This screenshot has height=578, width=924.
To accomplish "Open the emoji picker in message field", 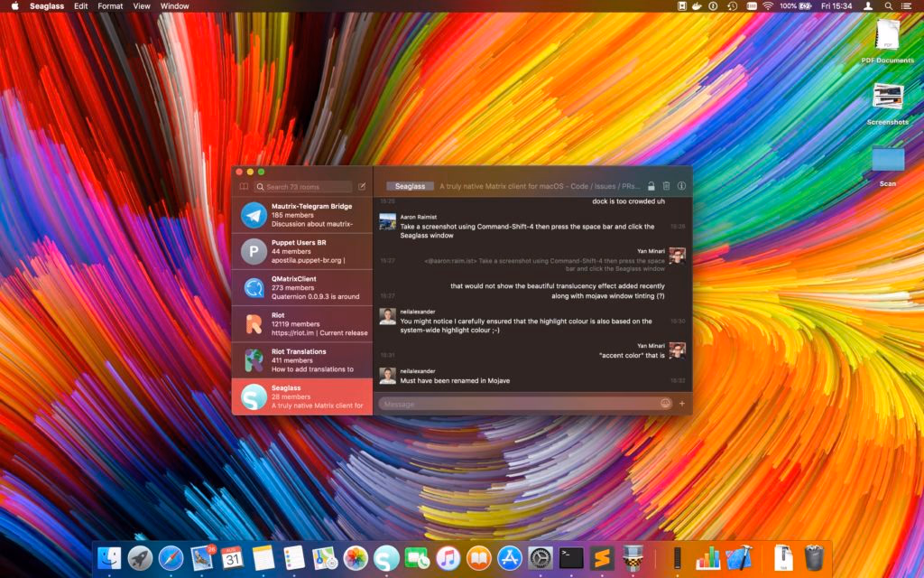I will tap(665, 404).
